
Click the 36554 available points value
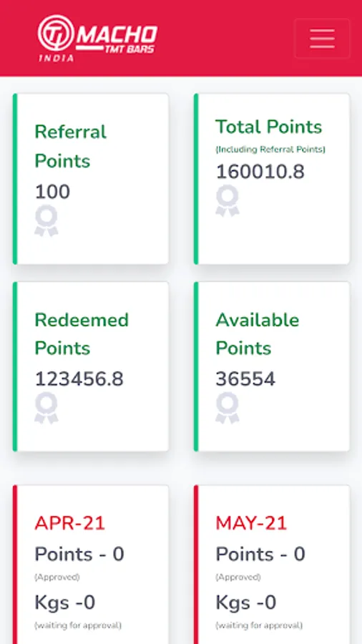(245, 379)
